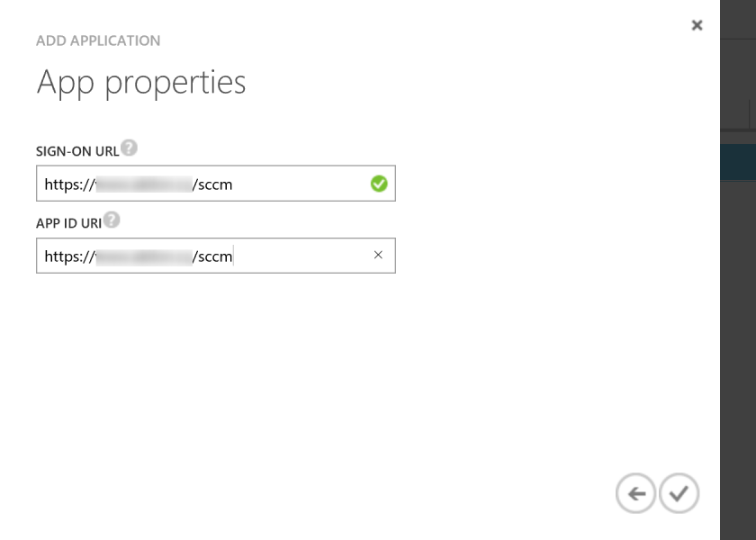Clear the APP ID URI with the X icon
The image size is (756, 540).
[378, 255]
